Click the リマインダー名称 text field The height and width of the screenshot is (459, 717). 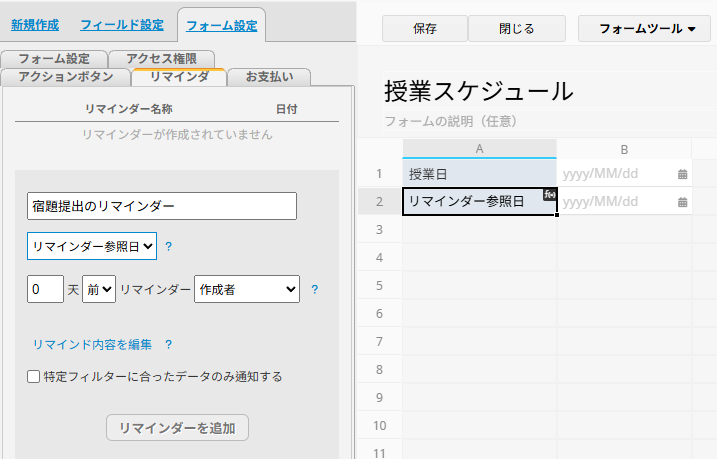coord(162,206)
